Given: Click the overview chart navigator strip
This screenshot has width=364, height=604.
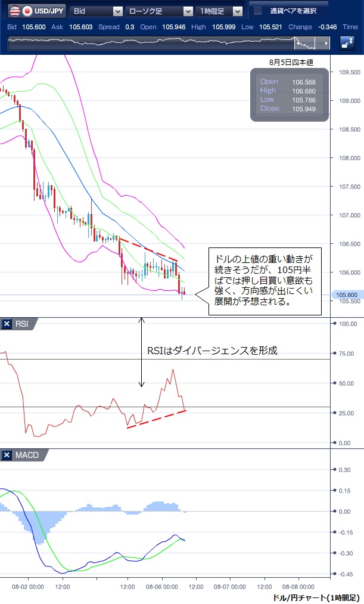Looking at the screenshot, I should point(149,44).
